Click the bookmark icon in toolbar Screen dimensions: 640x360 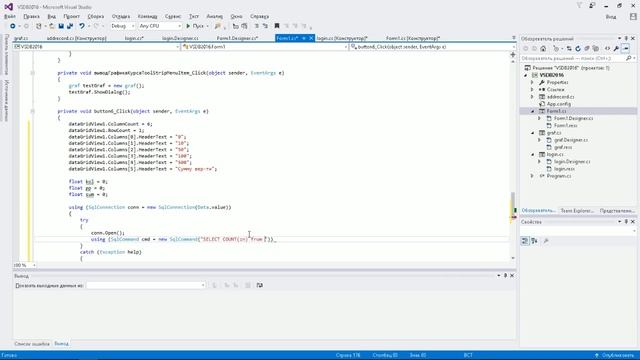(277, 26)
